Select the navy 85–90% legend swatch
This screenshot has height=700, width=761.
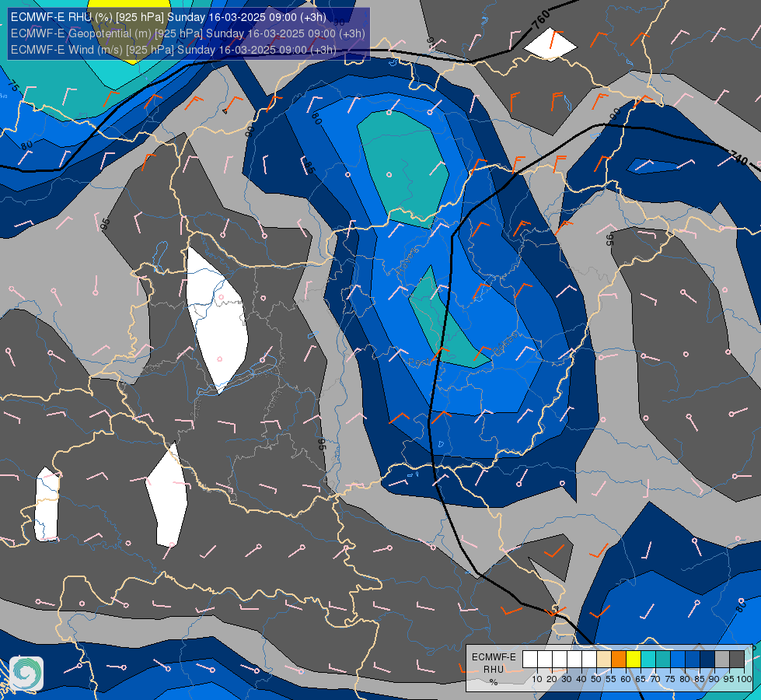[707, 660]
